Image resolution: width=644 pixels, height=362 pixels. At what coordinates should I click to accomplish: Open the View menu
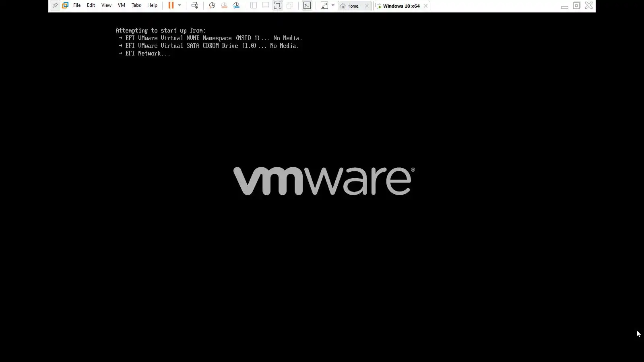106,6
